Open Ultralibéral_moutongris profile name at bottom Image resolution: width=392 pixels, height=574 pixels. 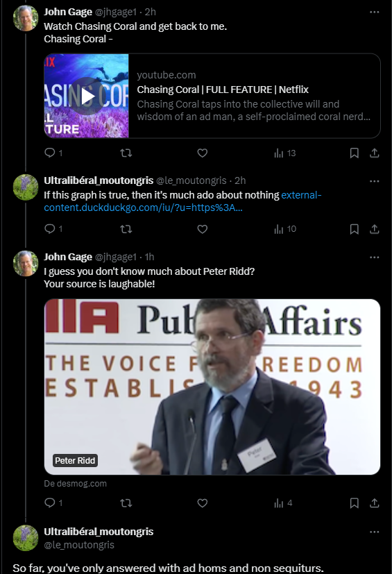[x=99, y=532]
